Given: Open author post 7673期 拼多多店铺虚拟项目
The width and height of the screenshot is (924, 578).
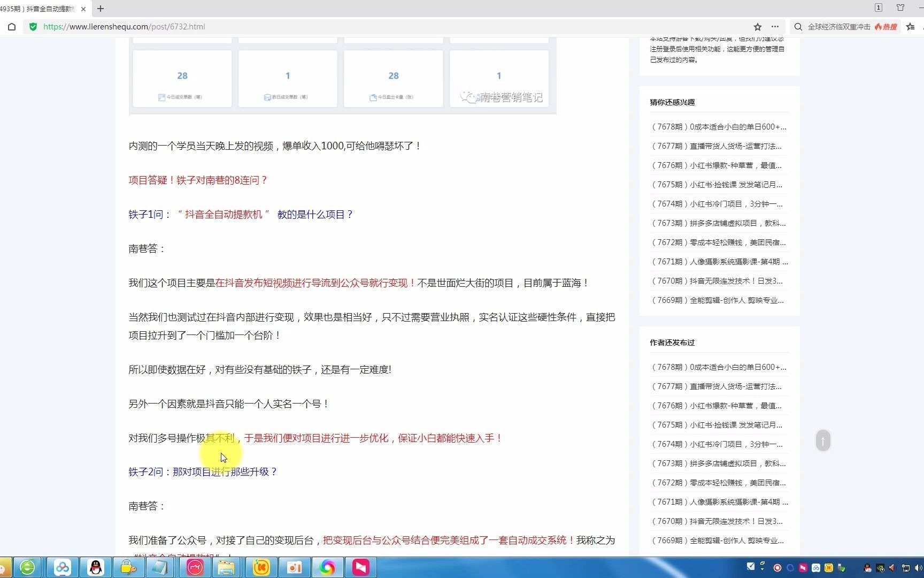Looking at the screenshot, I should (719, 463).
